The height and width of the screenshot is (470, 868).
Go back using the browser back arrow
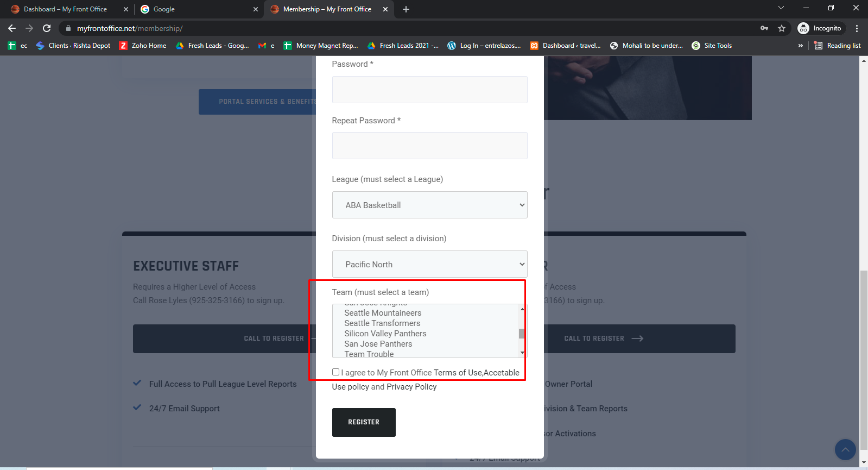(x=12, y=28)
